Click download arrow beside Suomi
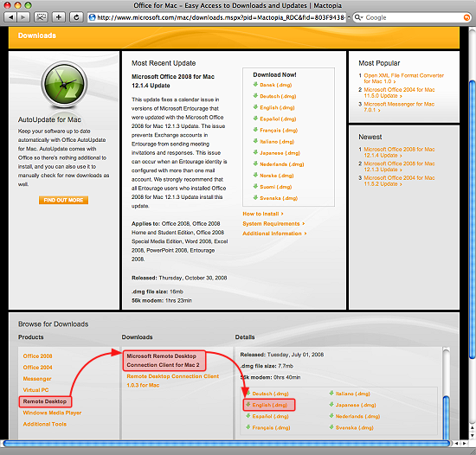The width and height of the screenshot is (476, 455). (255, 186)
